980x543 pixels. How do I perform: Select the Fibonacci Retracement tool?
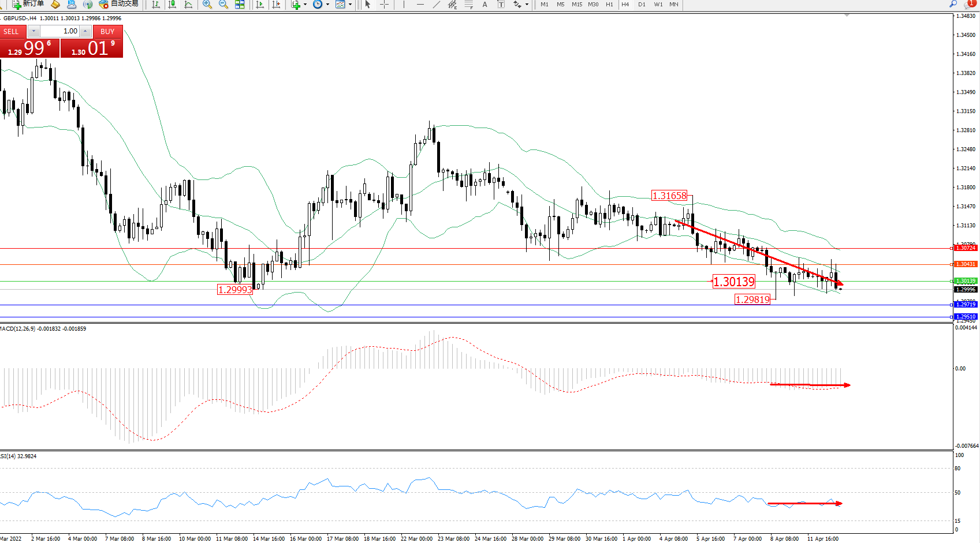468,5
